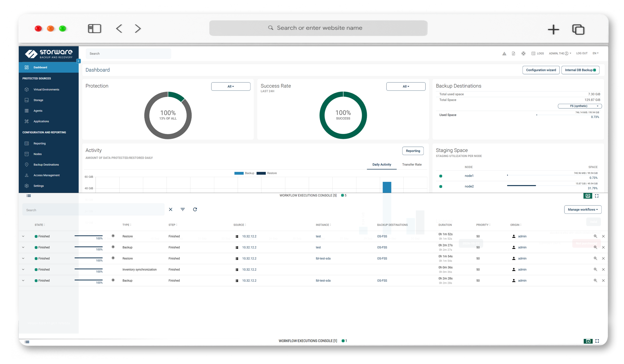Click in the top dashboard Search field
The height and width of the screenshot is (364, 624).
tap(128, 54)
